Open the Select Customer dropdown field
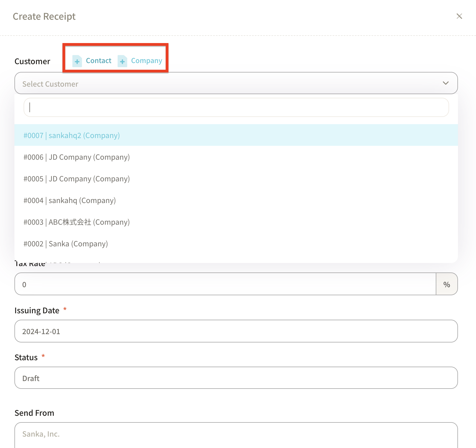 [228, 83]
